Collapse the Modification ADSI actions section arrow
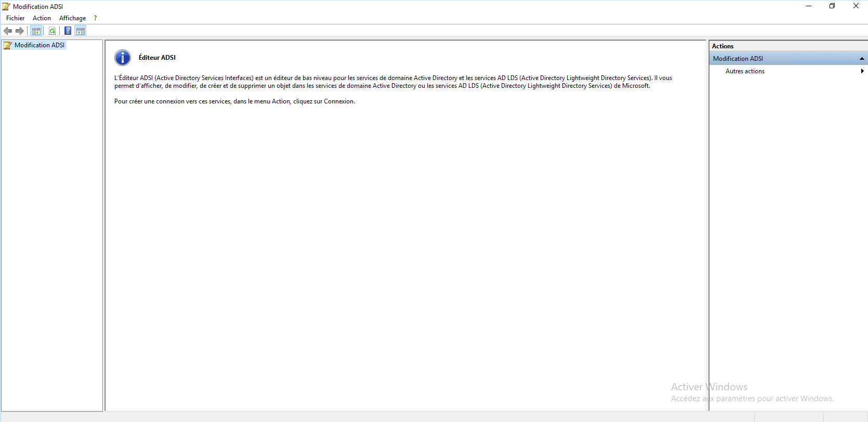This screenshot has width=868, height=422. [x=862, y=59]
